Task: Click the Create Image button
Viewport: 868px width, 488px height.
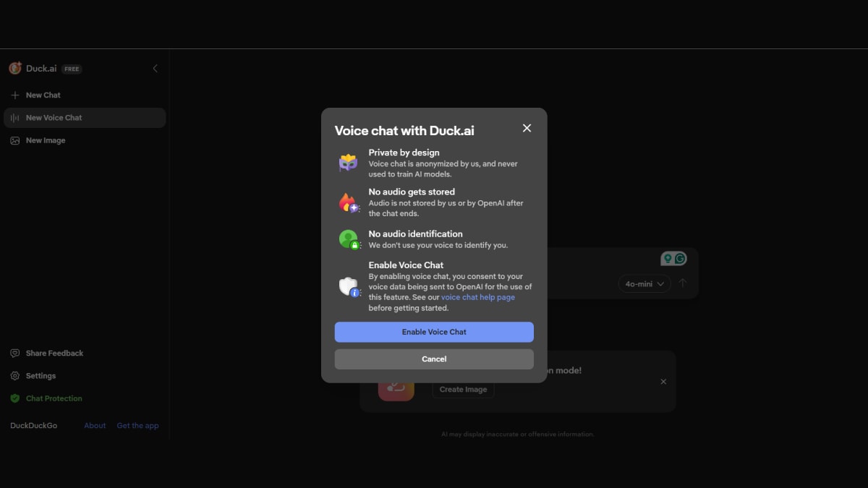Action: pyautogui.click(x=463, y=389)
